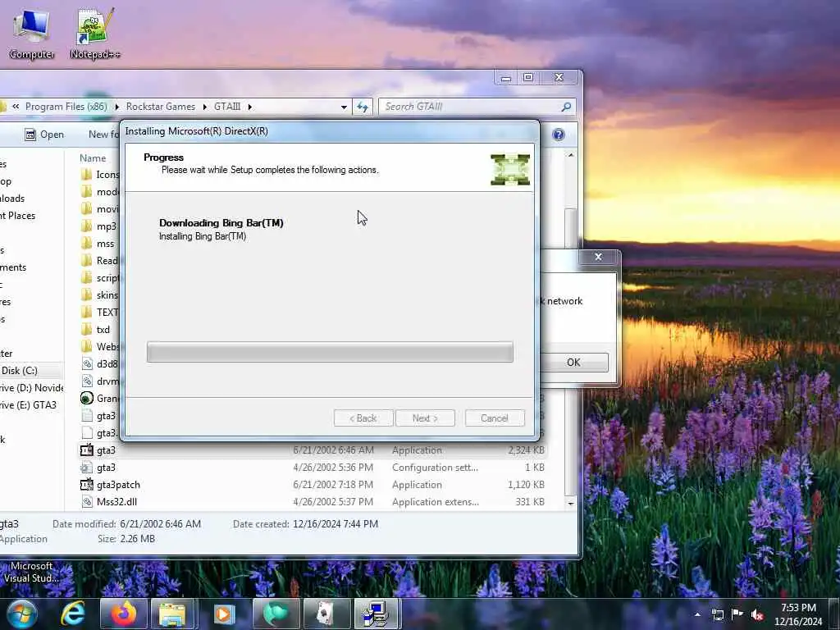Launch Firefox from the taskbar

123,614
